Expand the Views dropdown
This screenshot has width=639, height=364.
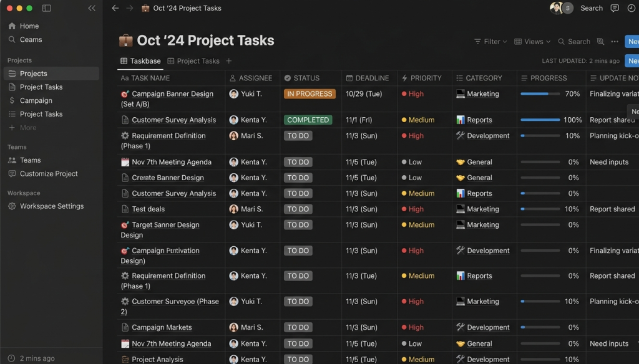tap(532, 42)
